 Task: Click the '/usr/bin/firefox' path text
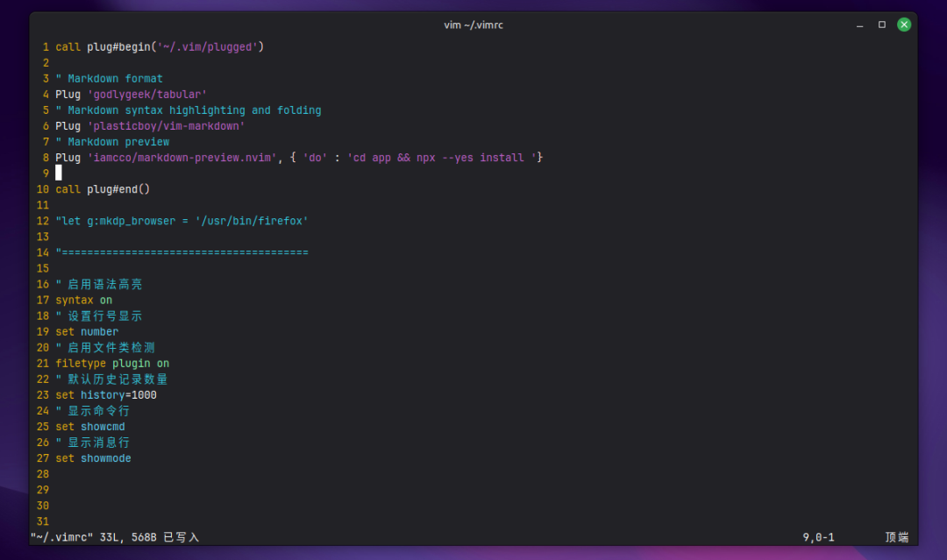click(252, 221)
